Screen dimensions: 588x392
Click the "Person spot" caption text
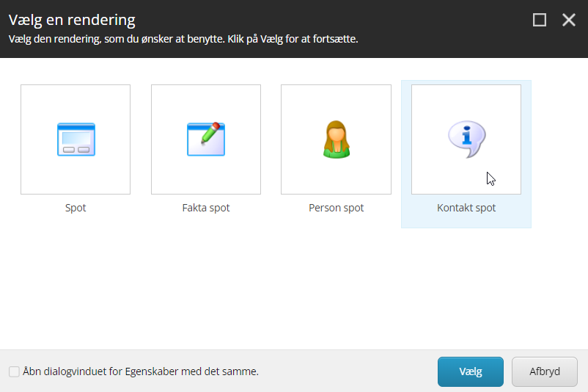[x=336, y=208]
